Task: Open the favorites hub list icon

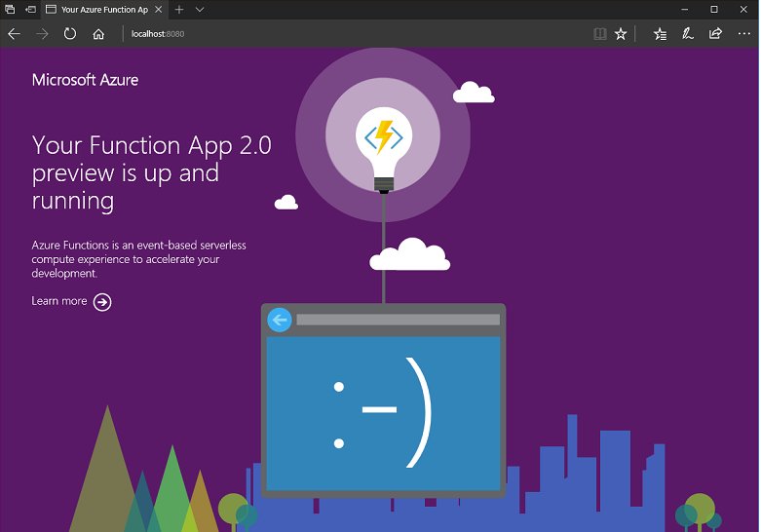Action: coord(660,33)
